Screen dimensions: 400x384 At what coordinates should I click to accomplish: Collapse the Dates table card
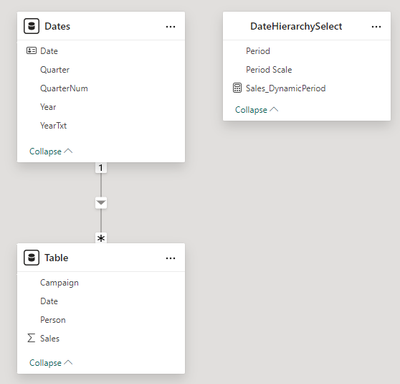[x=51, y=151]
